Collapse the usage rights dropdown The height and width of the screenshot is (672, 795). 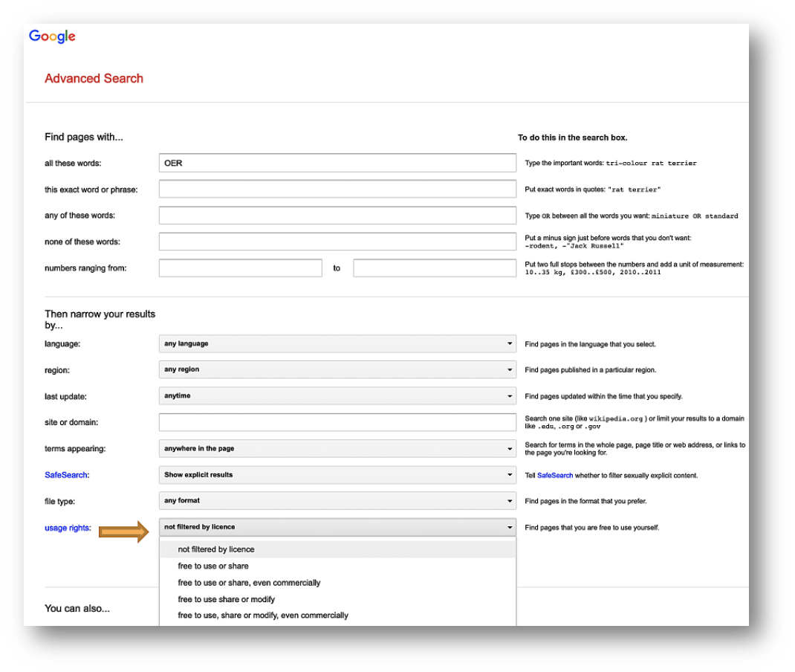point(336,526)
